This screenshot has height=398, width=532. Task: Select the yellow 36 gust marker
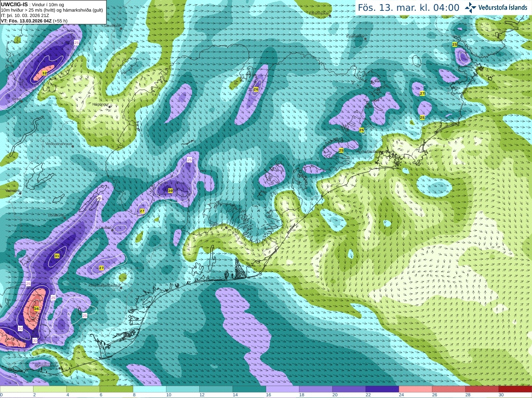click(x=37, y=309)
